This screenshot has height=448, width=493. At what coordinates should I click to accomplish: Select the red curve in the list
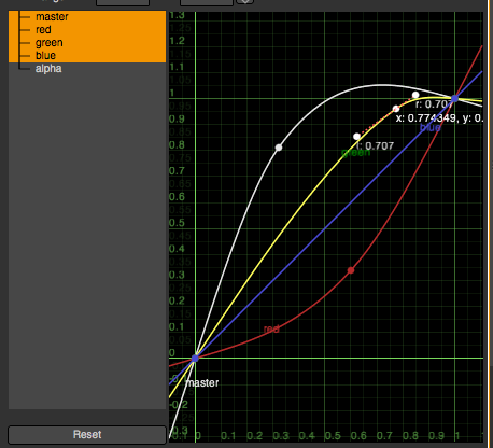[x=43, y=30]
